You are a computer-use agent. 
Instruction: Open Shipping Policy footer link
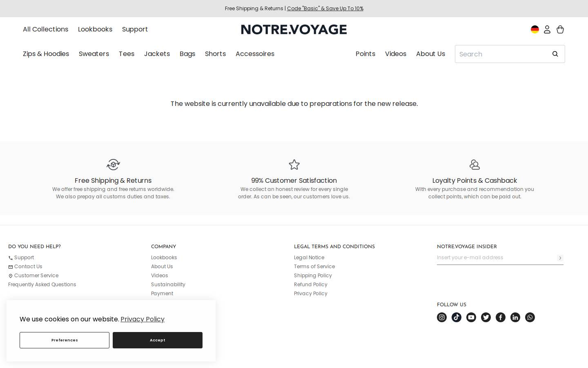pyautogui.click(x=313, y=276)
